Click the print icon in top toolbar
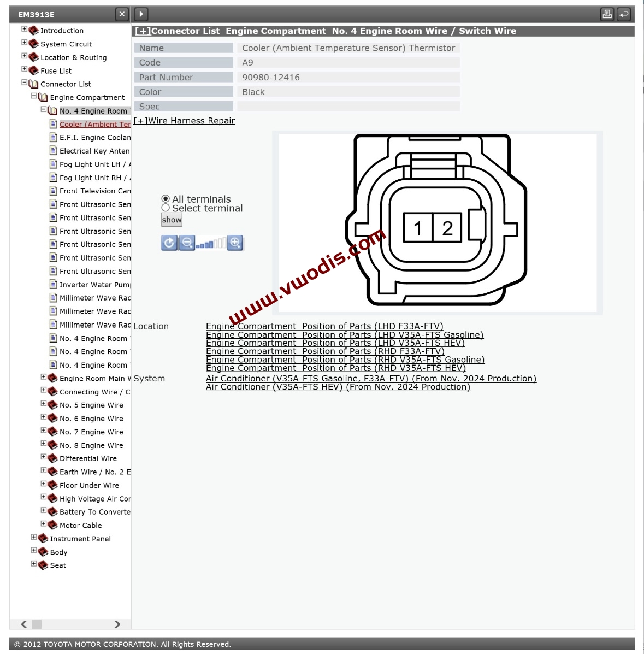The height and width of the screenshot is (654, 644). [607, 14]
